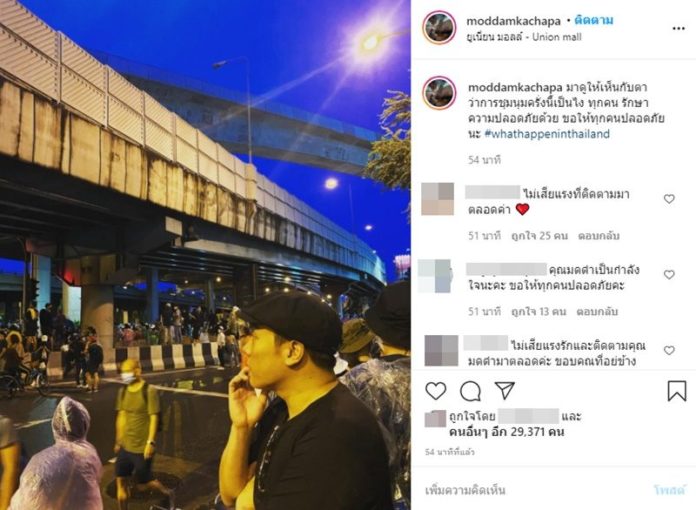
Task: Open the moddamkachapa username in caption
Action: point(515,87)
